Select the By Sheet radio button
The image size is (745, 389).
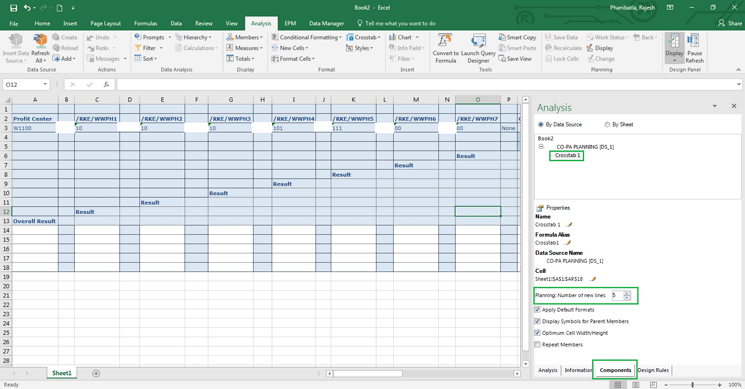click(x=607, y=124)
